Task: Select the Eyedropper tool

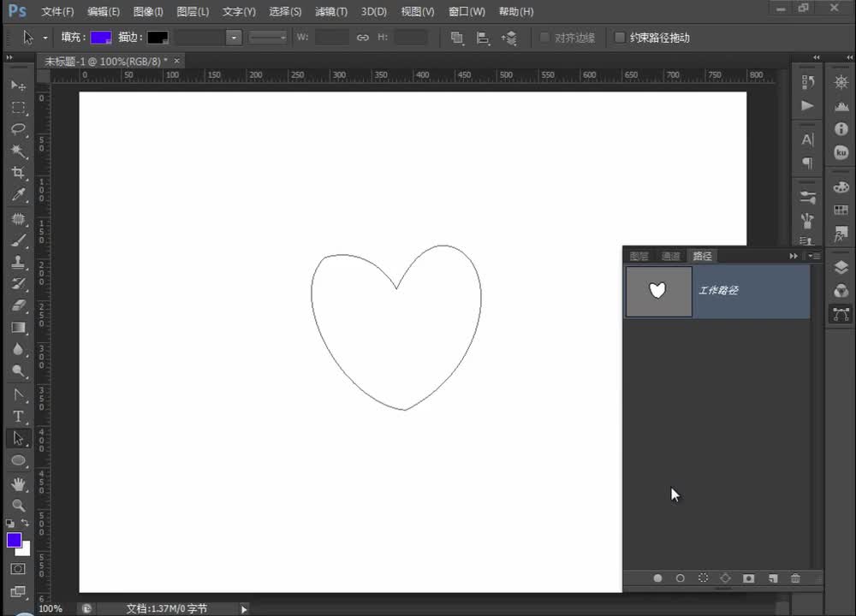Action: [x=18, y=195]
